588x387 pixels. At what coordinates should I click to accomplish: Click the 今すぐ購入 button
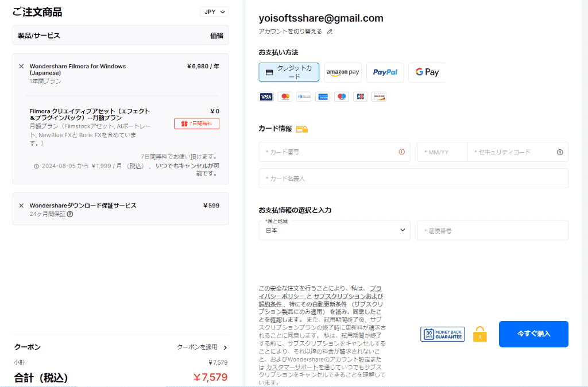click(x=533, y=334)
